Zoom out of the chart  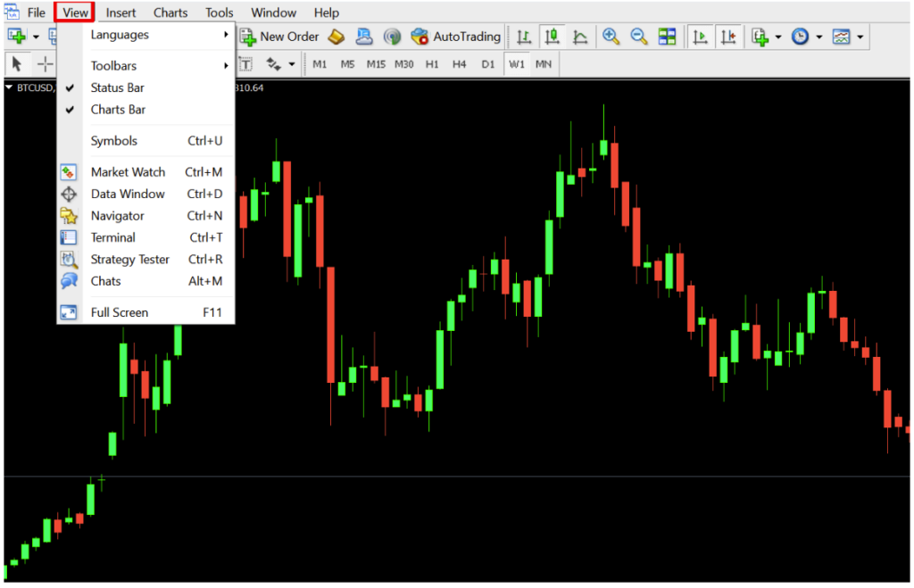pyautogui.click(x=639, y=37)
